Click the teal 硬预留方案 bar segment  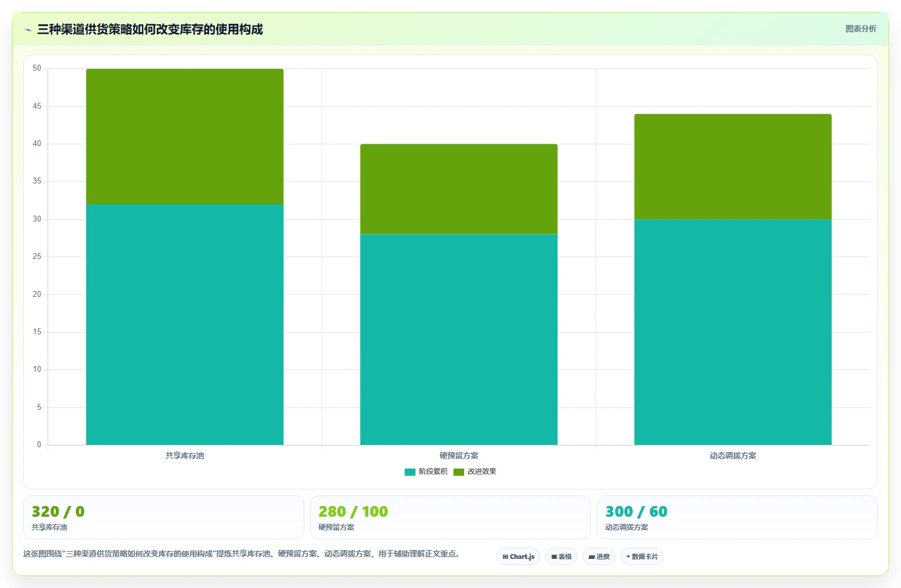(459, 339)
